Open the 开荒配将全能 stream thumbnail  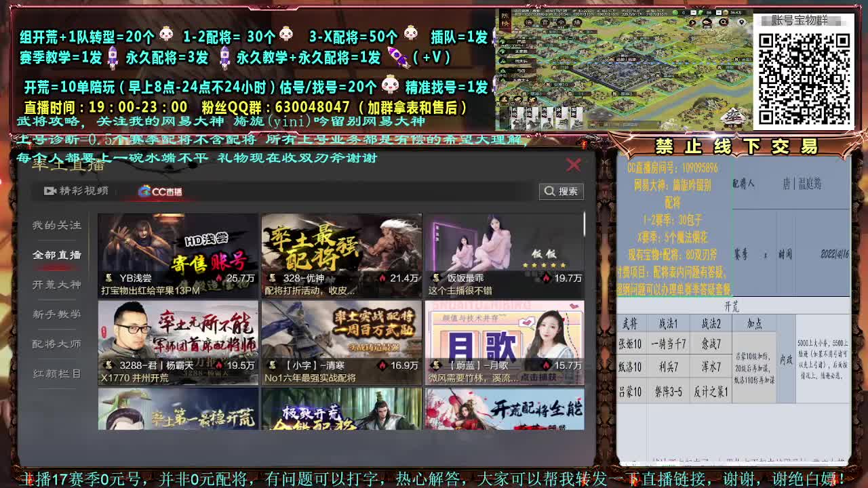point(505,409)
